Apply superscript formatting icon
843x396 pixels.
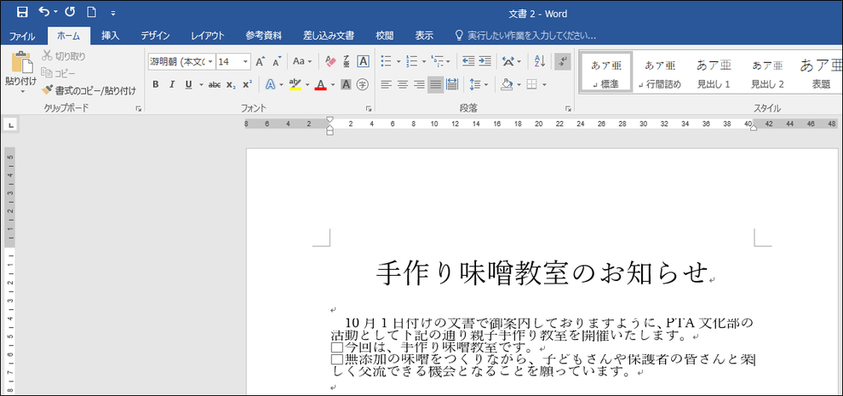pyautogui.click(x=247, y=84)
